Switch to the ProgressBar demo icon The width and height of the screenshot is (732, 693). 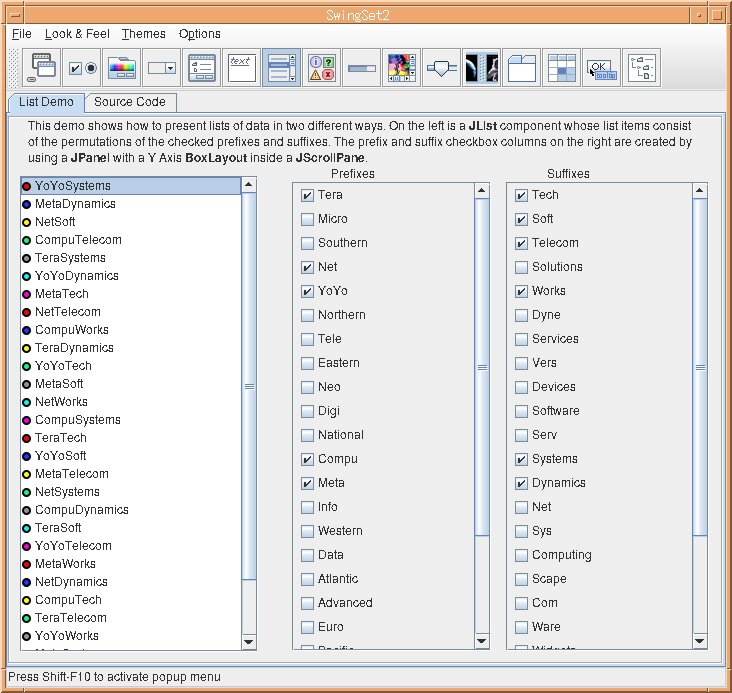coord(361,68)
